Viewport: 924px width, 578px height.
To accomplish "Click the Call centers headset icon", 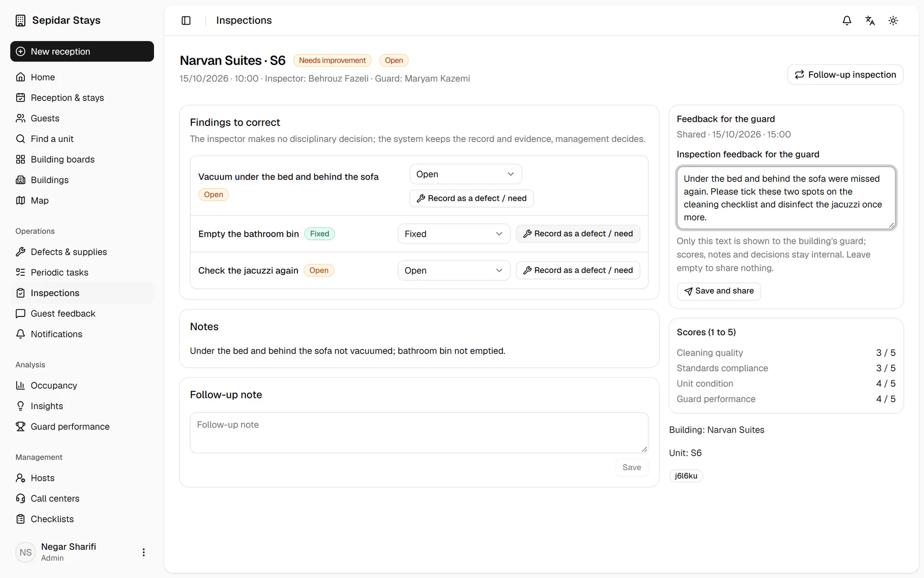I will pyautogui.click(x=20, y=498).
